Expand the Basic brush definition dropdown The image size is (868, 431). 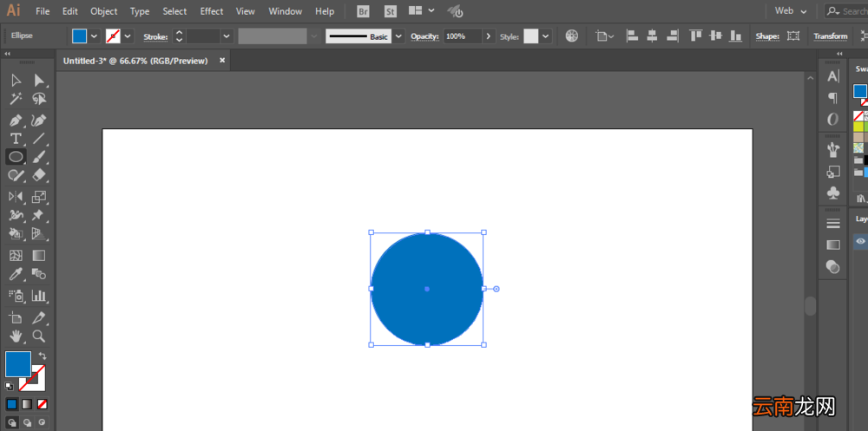(398, 36)
